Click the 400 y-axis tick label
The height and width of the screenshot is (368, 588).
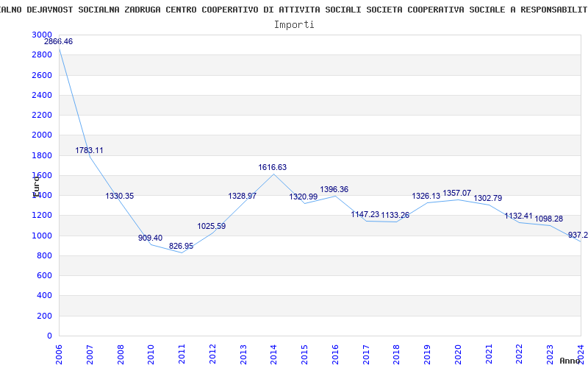point(44,296)
